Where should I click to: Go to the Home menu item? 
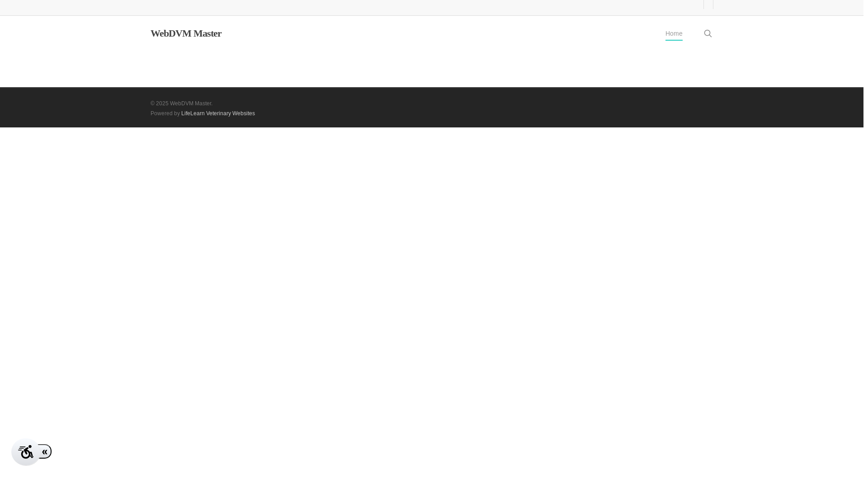tap(674, 33)
